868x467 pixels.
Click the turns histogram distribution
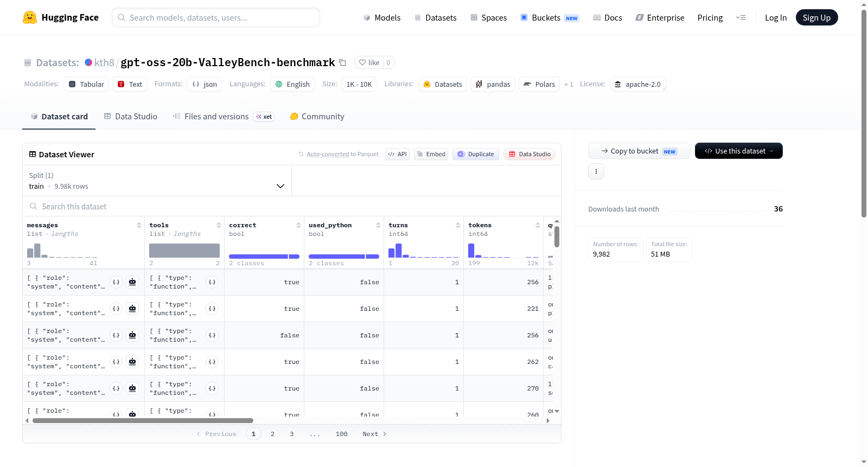point(424,250)
